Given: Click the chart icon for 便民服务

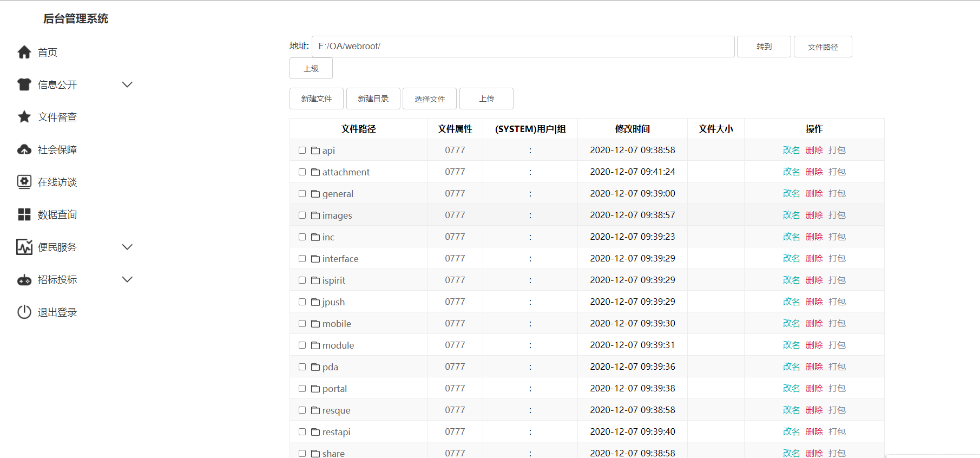Looking at the screenshot, I should [x=24, y=247].
